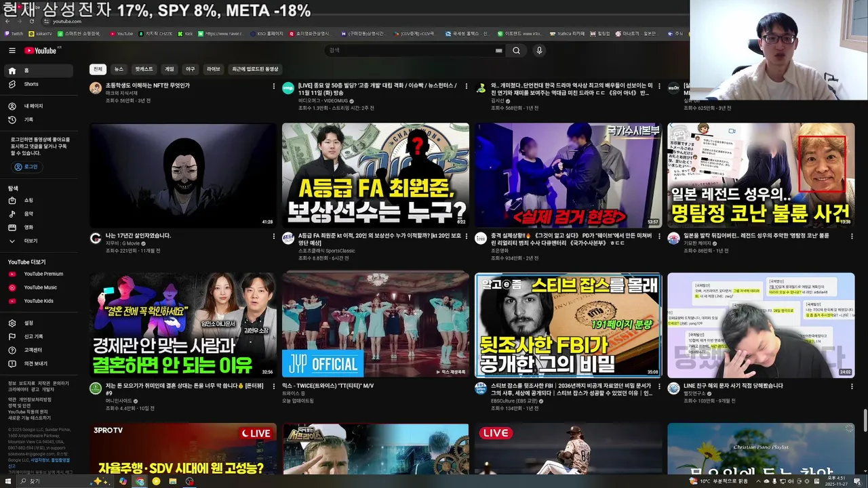Select the 최근에 업로드된 동영상 chip
Viewport: 868px width, 488px height.
pos(255,69)
